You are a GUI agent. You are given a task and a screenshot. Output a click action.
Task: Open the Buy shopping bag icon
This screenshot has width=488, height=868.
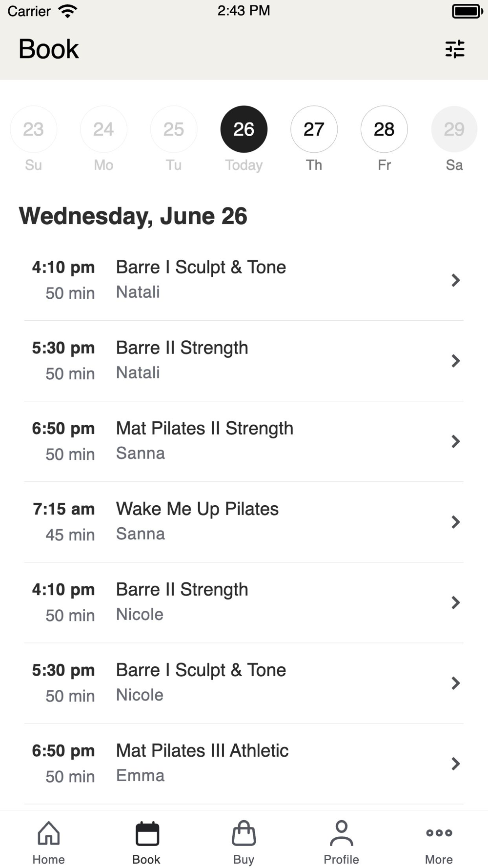(244, 833)
